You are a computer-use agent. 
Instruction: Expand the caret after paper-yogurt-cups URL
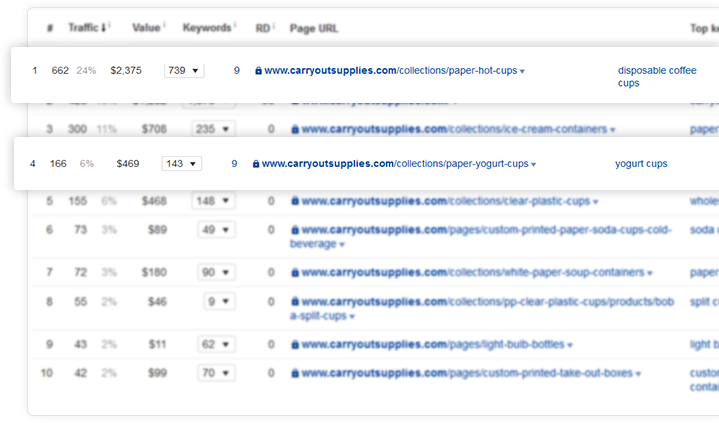533,165
